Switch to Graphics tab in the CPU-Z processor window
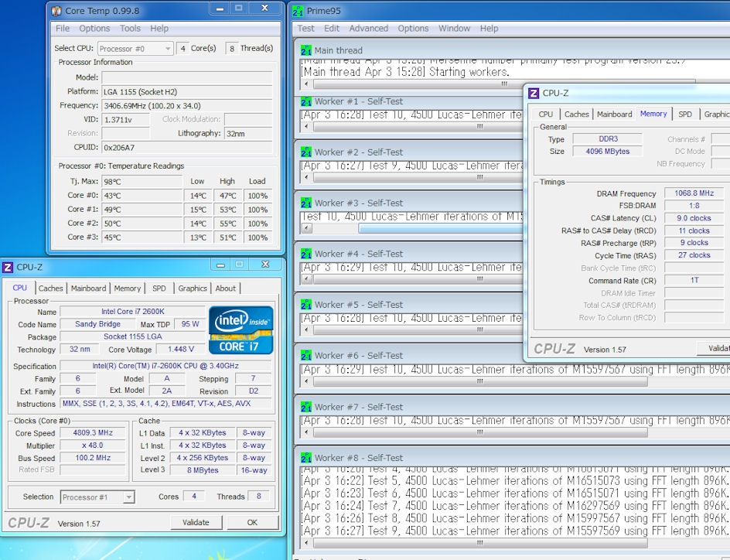Image resolution: width=730 pixels, height=560 pixels. pos(193,289)
